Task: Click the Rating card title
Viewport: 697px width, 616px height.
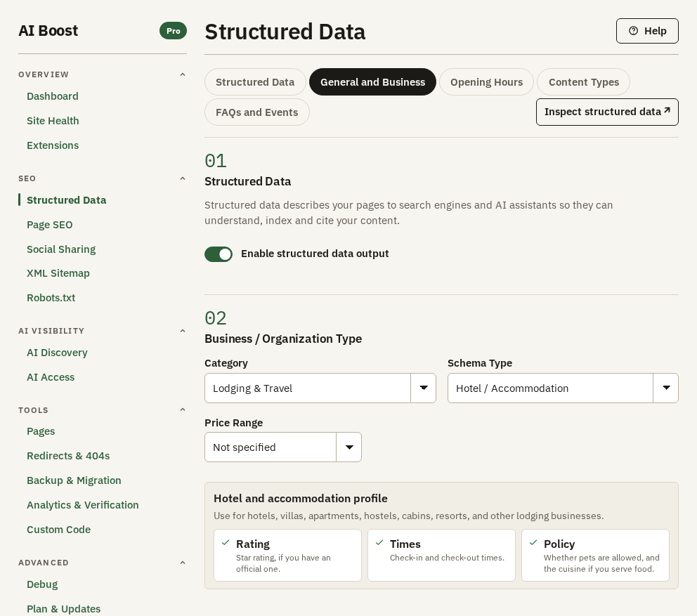Action: pyautogui.click(x=252, y=544)
